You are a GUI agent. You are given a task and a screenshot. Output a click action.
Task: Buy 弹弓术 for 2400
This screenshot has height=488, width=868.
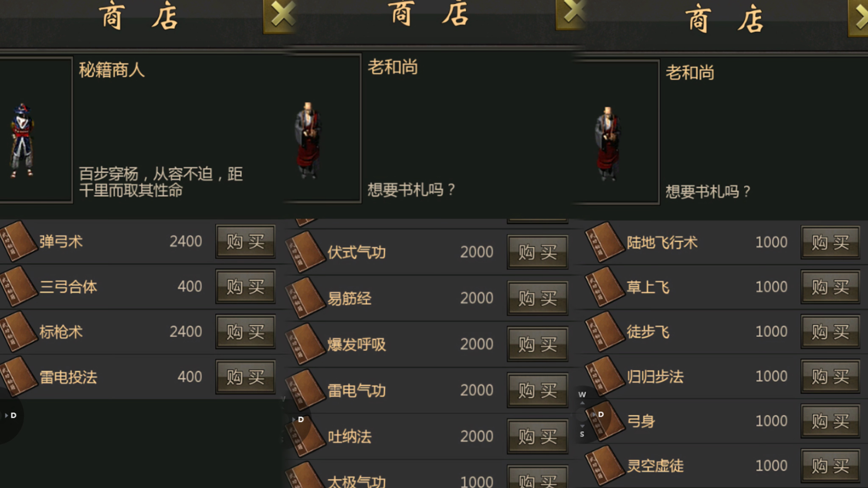[245, 241]
